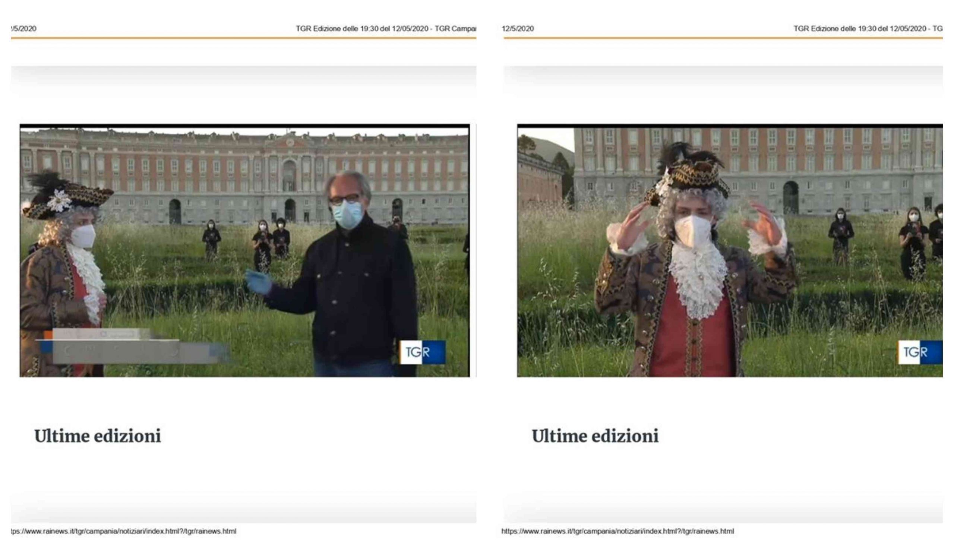The width and height of the screenshot is (954, 560).
Task: Click the TGR logo in right video
Action: [920, 352]
